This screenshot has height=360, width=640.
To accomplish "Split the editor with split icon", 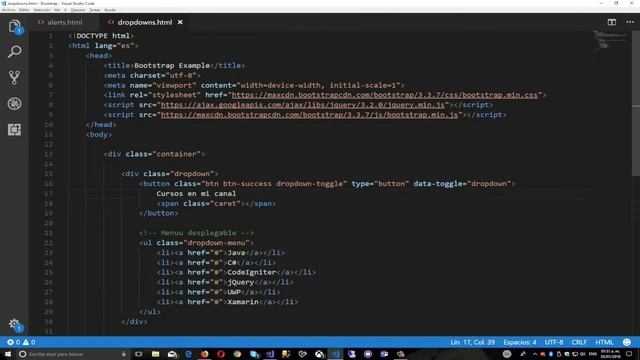I will tap(611, 22).
